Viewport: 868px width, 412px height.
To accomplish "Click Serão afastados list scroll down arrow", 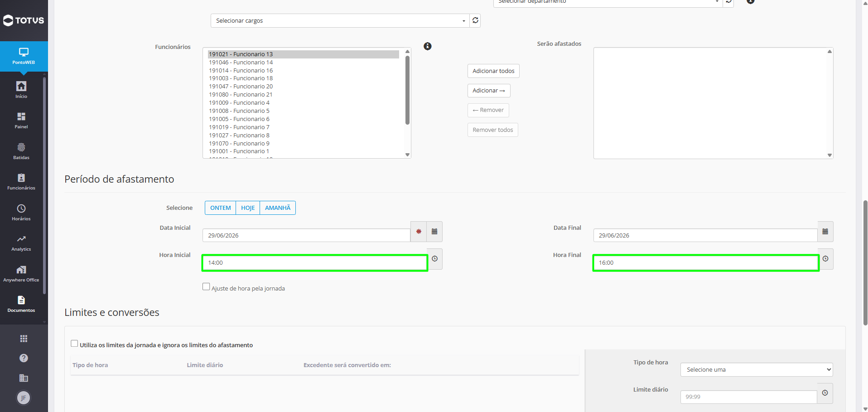I will tap(829, 155).
